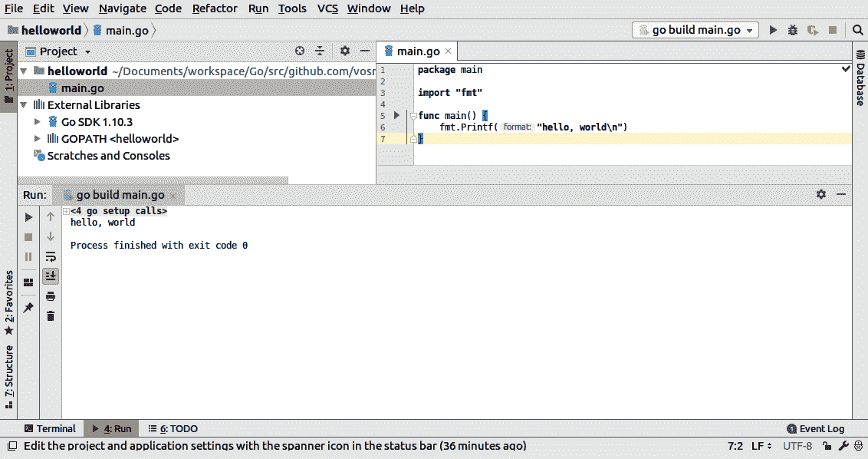This screenshot has height=459, width=868.
Task: Expand the Go SDK 1.10.3 node
Action: [37, 122]
